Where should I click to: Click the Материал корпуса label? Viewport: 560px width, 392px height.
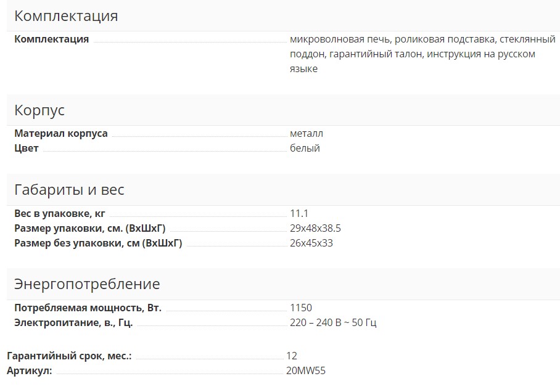click(61, 134)
